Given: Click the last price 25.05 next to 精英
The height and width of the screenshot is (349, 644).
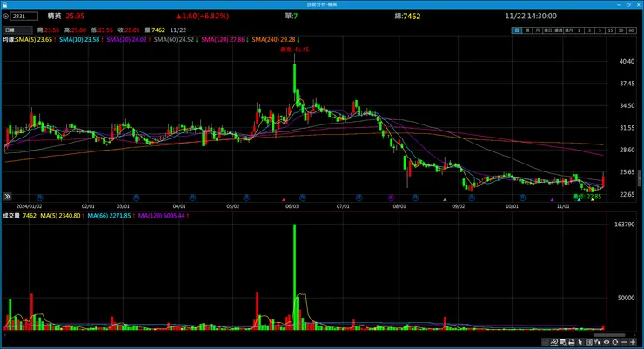Looking at the screenshot, I should [75, 17].
